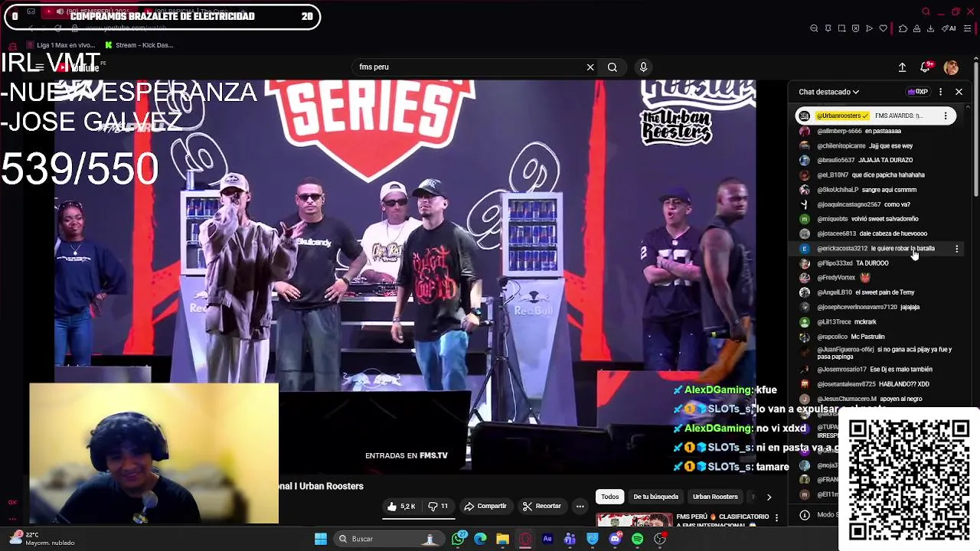Click the video player area
Screen dimensions: 980x551
pyautogui.click(x=404, y=275)
